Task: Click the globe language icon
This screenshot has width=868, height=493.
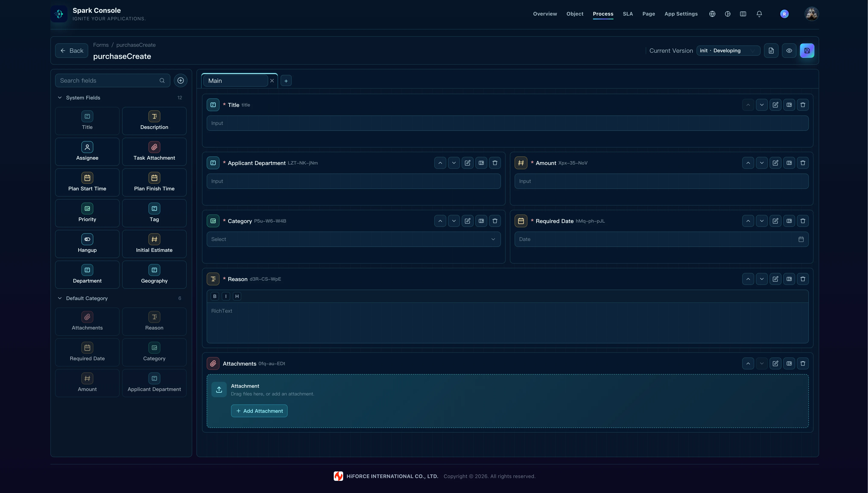Action: [712, 14]
